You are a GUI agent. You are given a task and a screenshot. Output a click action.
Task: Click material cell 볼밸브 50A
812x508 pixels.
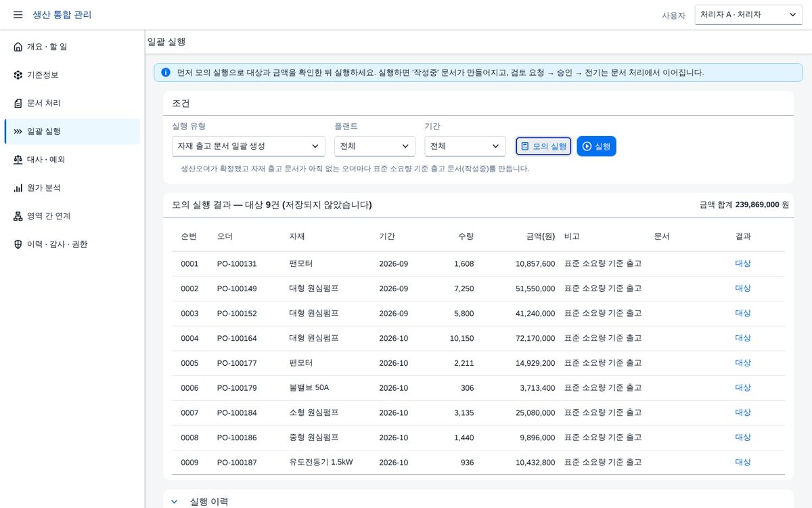tap(309, 388)
